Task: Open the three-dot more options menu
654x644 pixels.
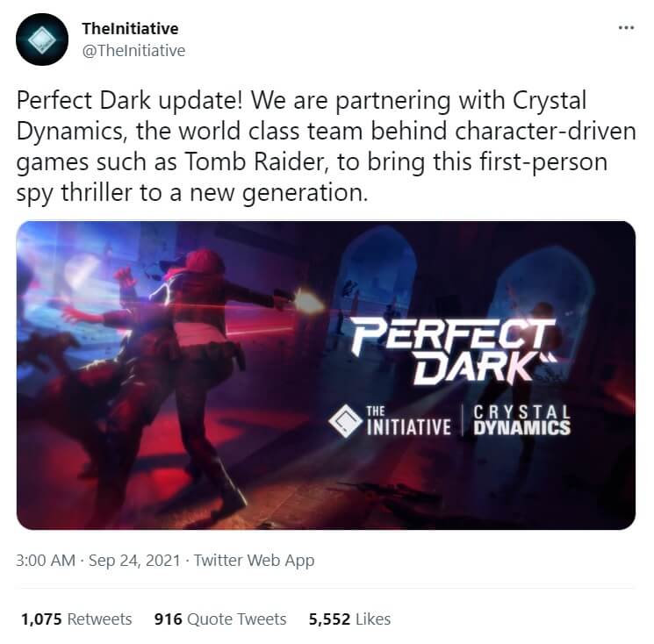Action: tap(626, 28)
